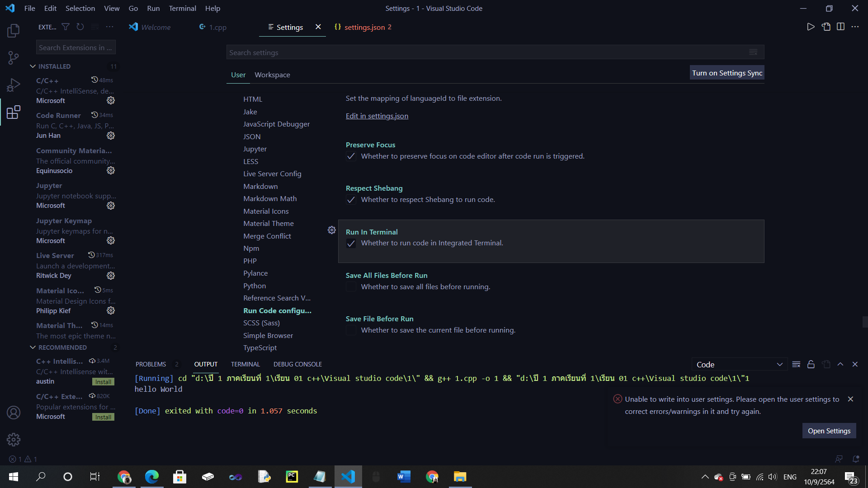The width and height of the screenshot is (868, 488).
Task: Install C++ Intellisense extension
Action: [x=104, y=382]
